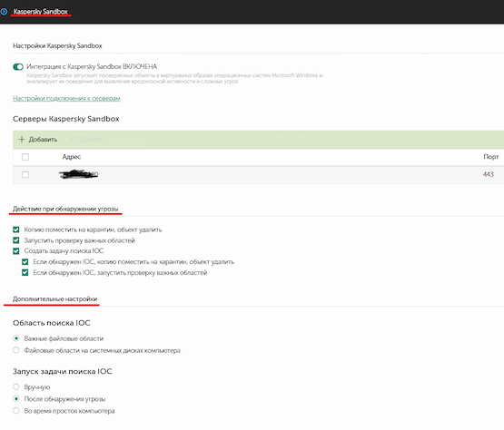Select 'Во время простоя компьютера' radio option
Viewport: 504px width, 430px height.
coord(16,411)
